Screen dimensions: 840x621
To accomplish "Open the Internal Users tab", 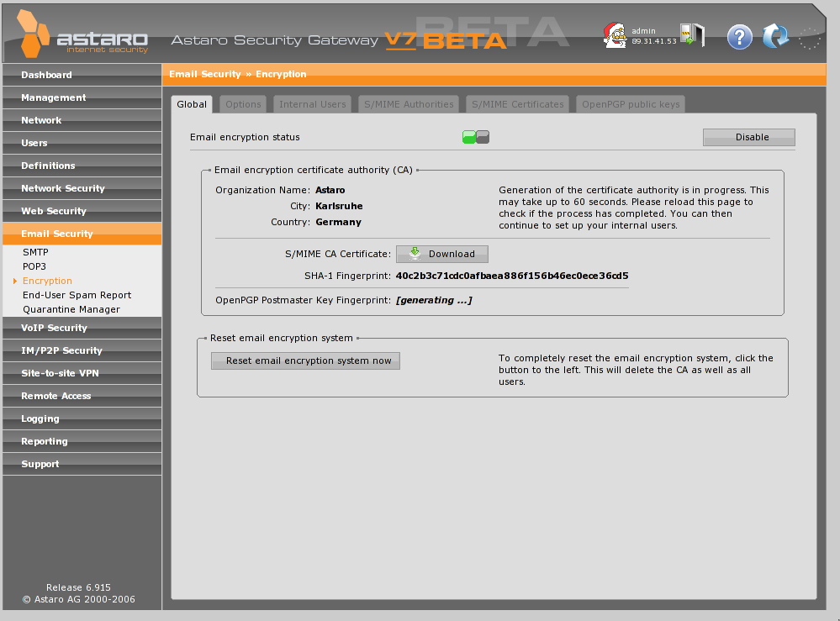I will tap(312, 104).
